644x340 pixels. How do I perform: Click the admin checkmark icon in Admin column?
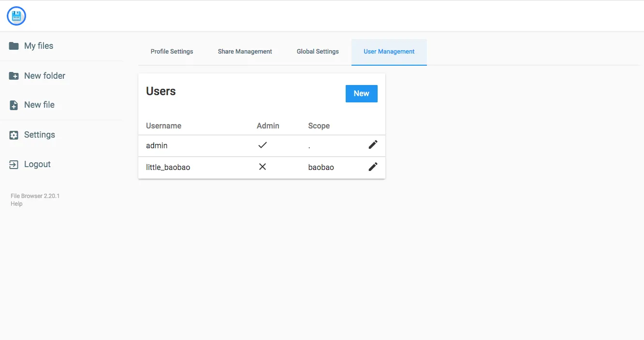[263, 144]
